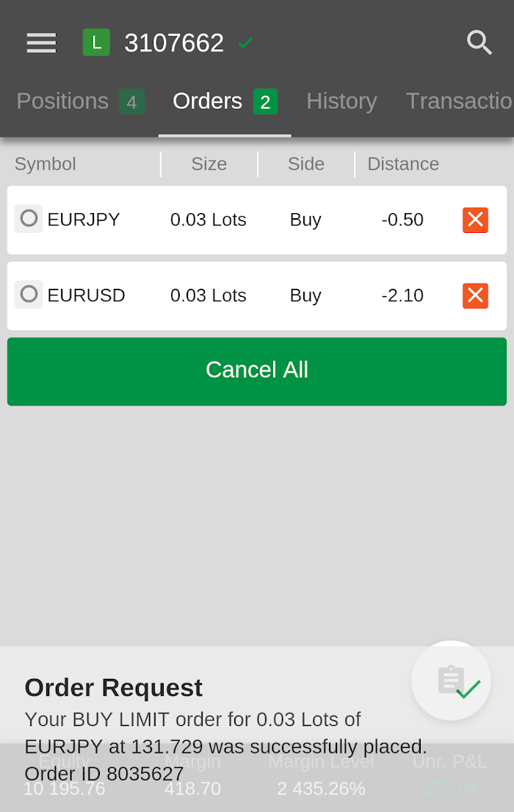Image resolution: width=514 pixels, height=812 pixels.
Task: Open the search magnifier icon
Action: 479,43
